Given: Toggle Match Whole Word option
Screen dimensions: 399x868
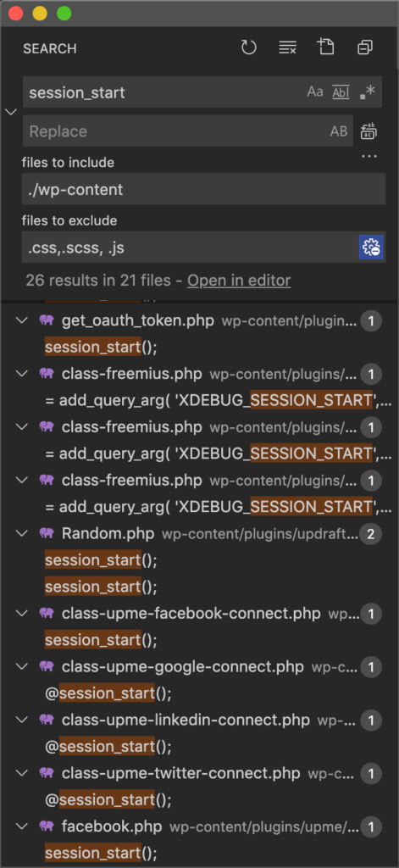Looking at the screenshot, I should (x=341, y=92).
